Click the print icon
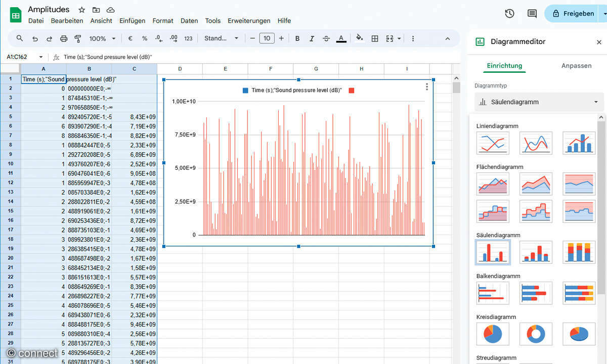Screen dimensions: 607x364 [x=64, y=38]
